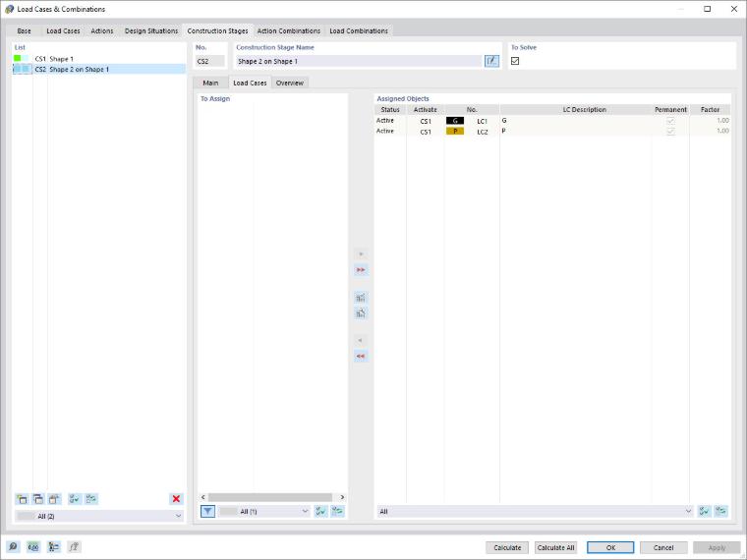
Task: Switch to the Base tab
Action: click(24, 31)
